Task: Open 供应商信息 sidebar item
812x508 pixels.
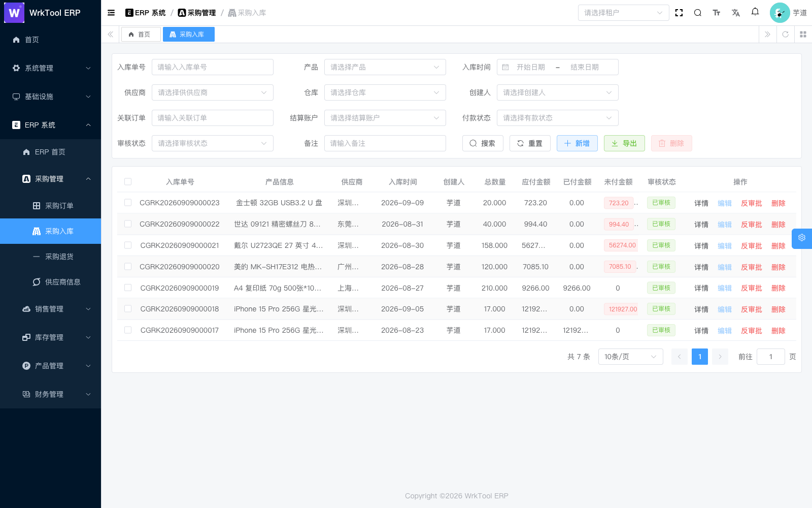Action: click(x=51, y=282)
